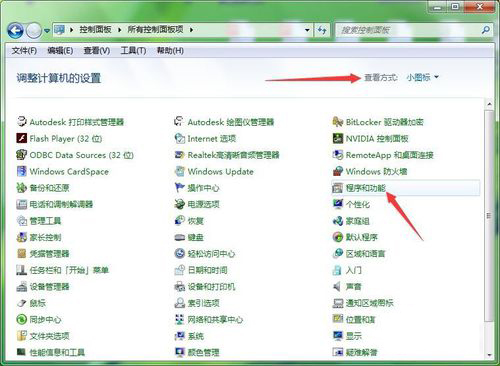Screen dimensions: 500x366
Task: Open 性能信息和工具 link
Action: [57, 352]
